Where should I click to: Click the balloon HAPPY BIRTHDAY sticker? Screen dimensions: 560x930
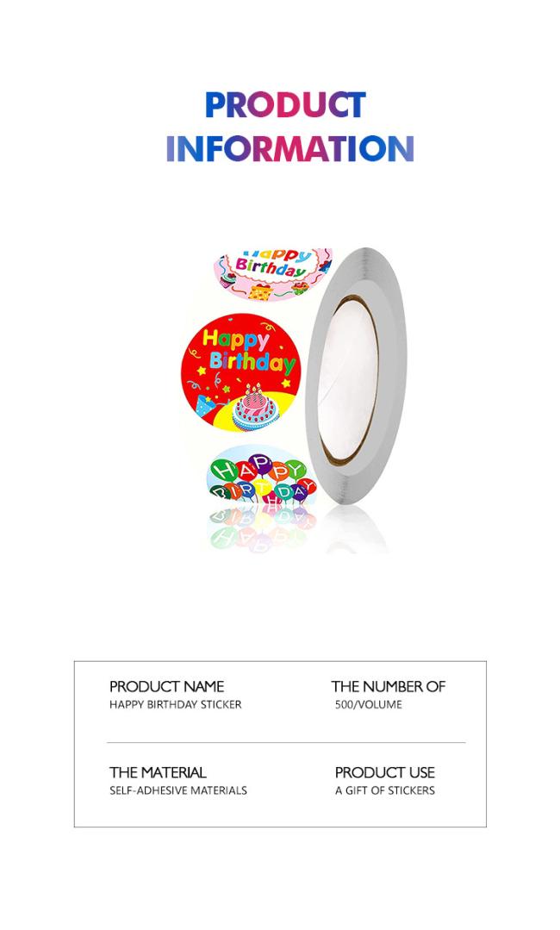click(x=261, y=475)
